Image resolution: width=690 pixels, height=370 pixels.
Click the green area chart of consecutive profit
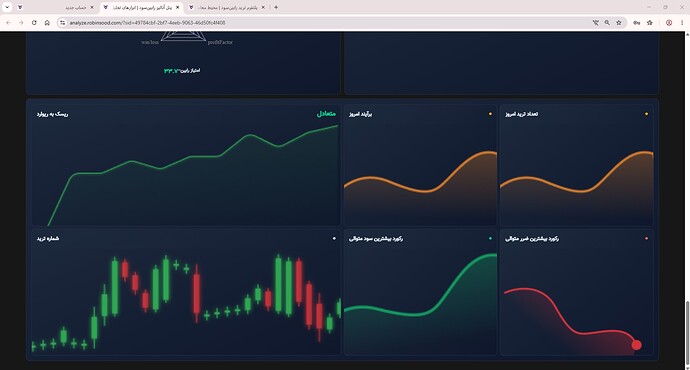[420, 304]
